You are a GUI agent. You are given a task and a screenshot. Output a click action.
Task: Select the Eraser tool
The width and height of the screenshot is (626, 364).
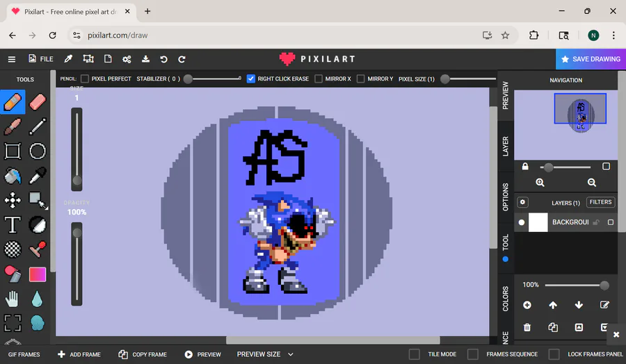38,102
